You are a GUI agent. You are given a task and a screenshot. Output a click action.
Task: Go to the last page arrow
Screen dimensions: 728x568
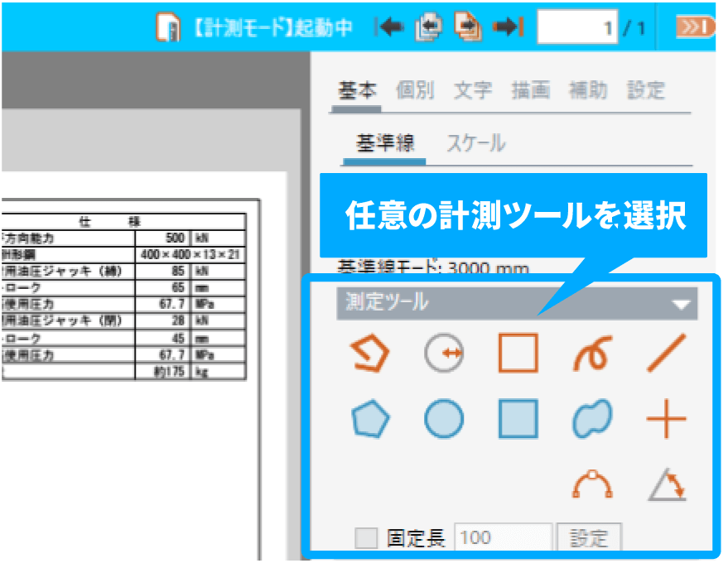(x=507, y=27)
